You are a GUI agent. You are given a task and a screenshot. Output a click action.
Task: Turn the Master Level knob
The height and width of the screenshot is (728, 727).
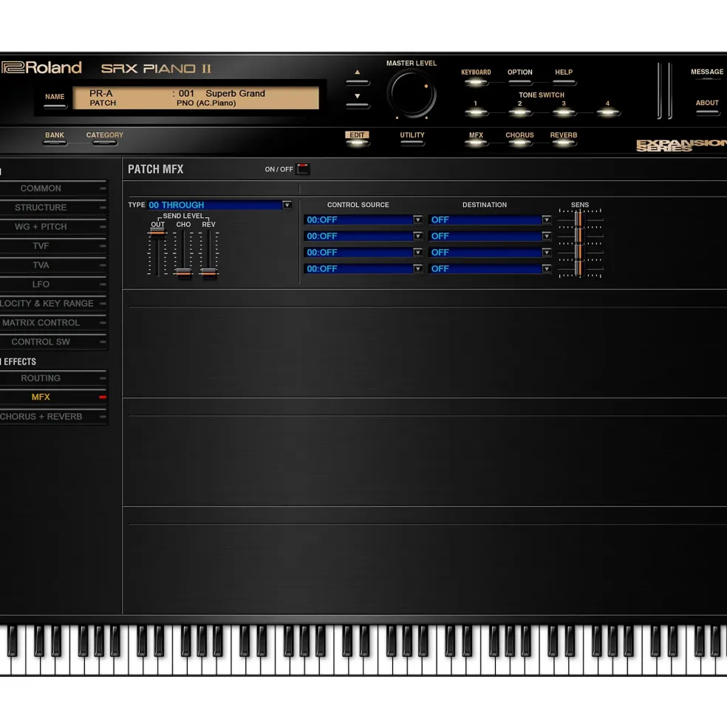tap(412, 94)
